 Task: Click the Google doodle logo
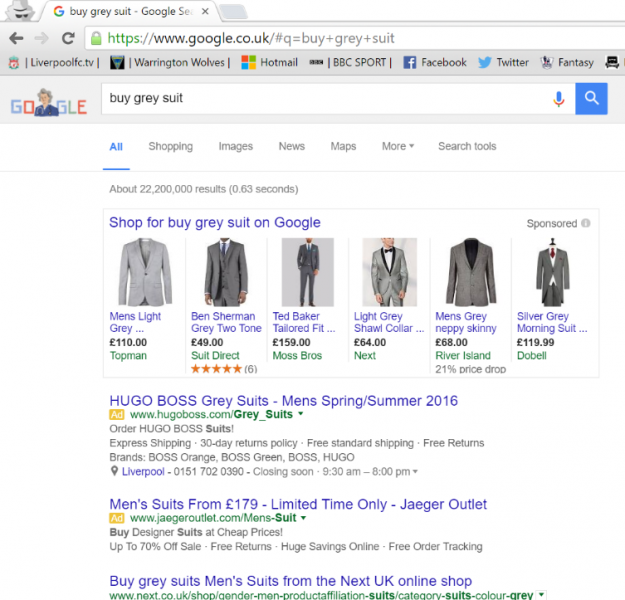click(x=49, y=103)
